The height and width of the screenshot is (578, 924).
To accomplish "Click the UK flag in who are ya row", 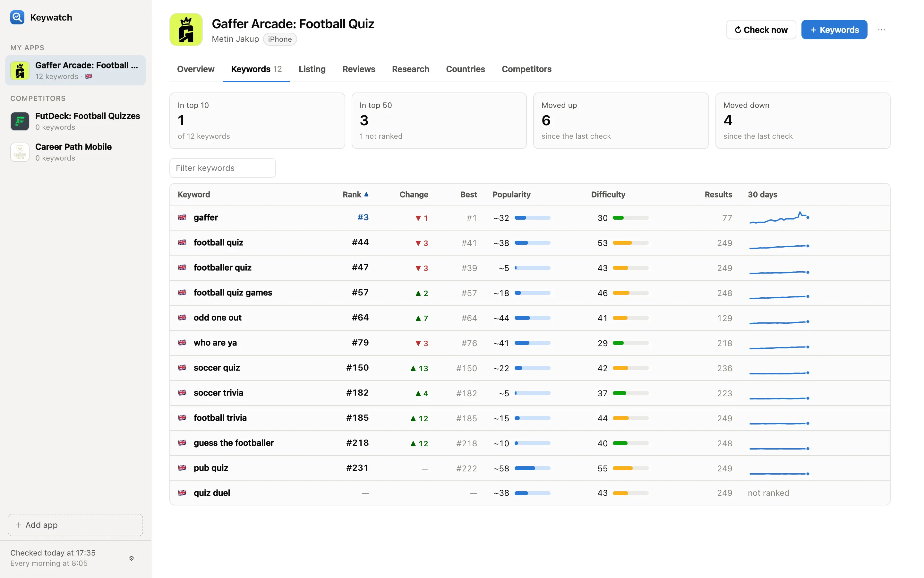I will [x=182, y=343].
